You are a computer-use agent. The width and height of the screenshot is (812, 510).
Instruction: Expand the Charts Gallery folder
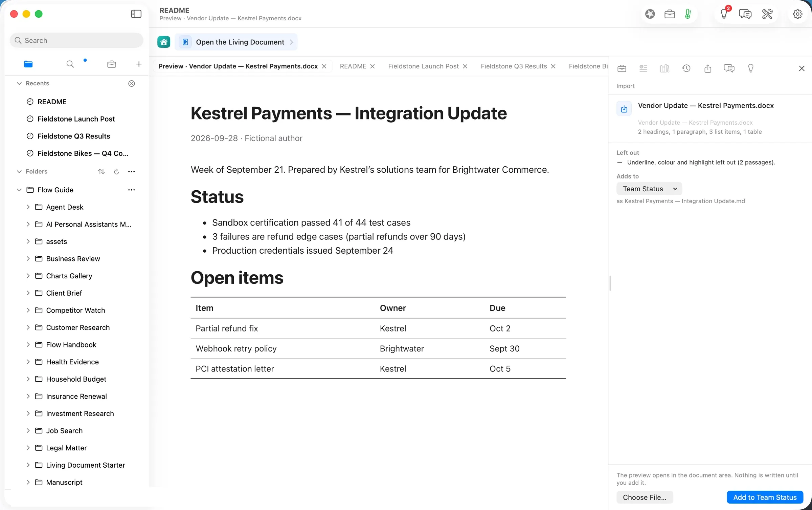[x=28, y=276]
